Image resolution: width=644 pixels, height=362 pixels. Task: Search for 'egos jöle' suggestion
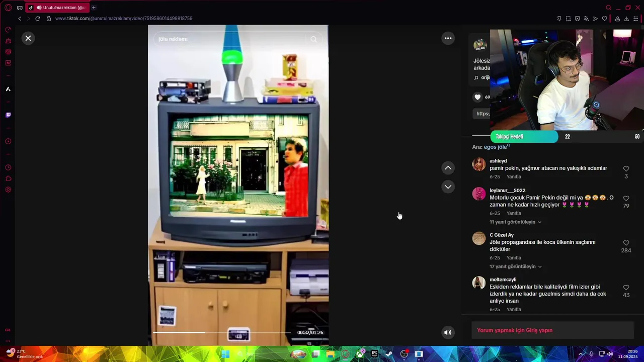pyautogui.click(x=497, y=147)
